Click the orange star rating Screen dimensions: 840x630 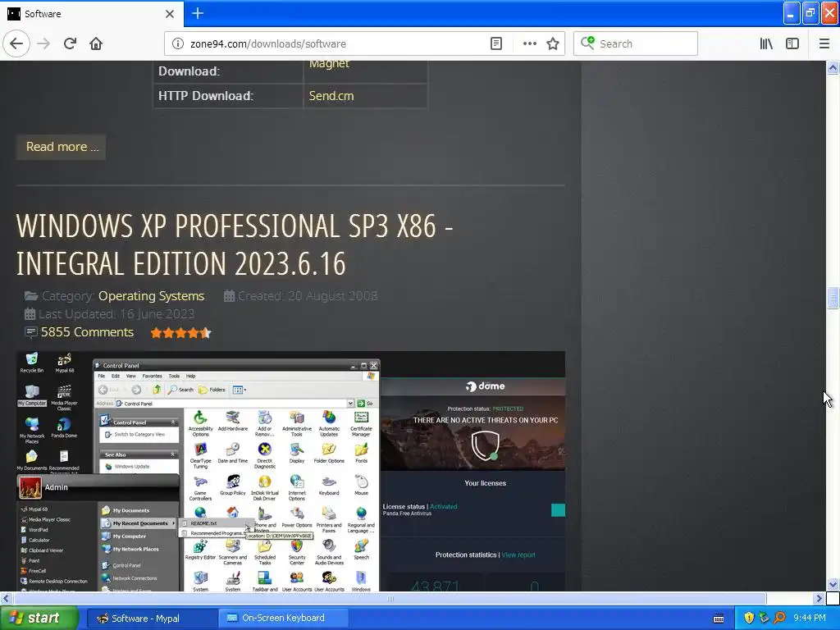180,333
